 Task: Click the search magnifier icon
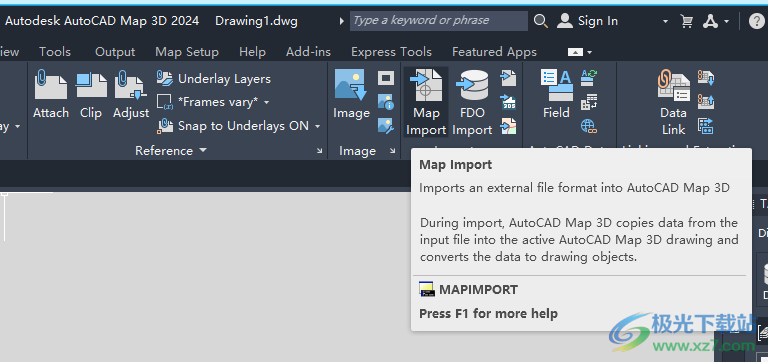tap(541, 21)
